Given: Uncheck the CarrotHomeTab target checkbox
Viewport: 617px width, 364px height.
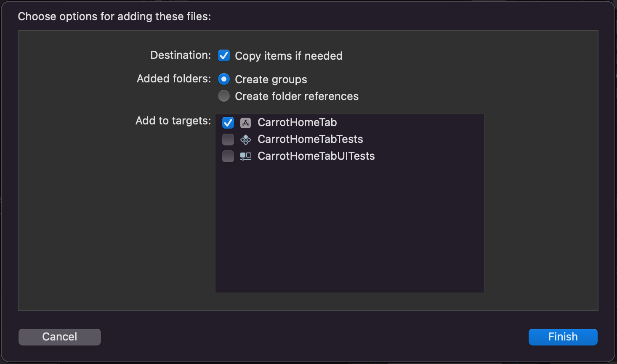Looking at the screenshot, I should click(228, 122).
